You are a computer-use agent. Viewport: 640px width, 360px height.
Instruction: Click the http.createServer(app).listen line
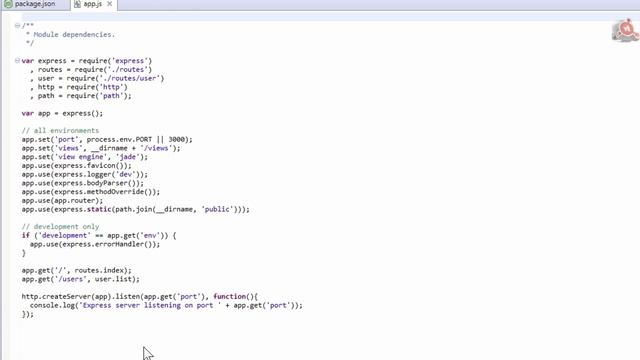click(140, 296)
